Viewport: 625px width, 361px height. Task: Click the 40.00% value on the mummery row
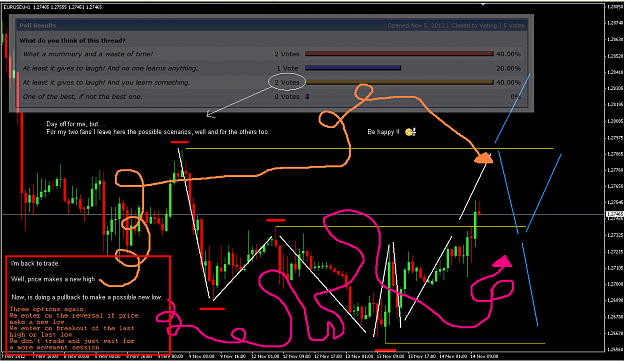tap(509, 54)
